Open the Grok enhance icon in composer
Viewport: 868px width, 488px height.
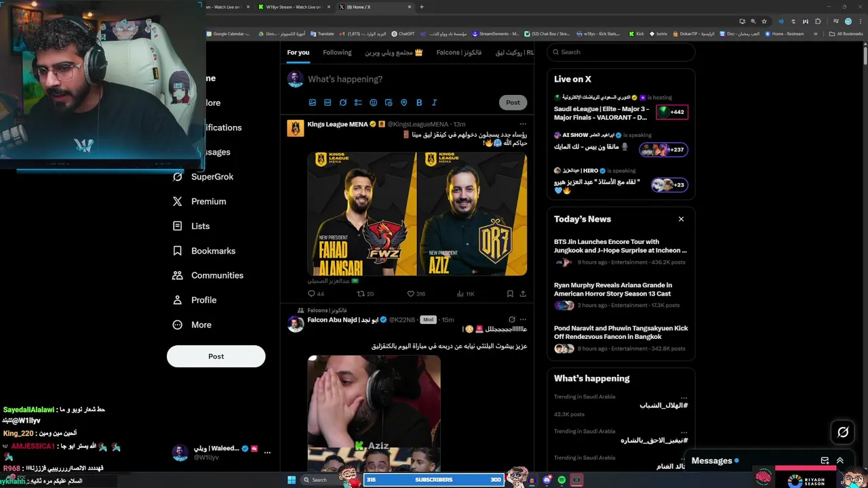coord(343,102)
